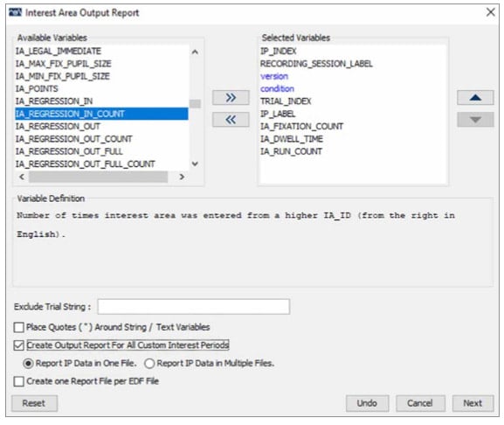This screenshot has height=425, width=504.
Task: Uncheck Create Output Report For All Custom Interest Periods
Action: tap(19, 345)
